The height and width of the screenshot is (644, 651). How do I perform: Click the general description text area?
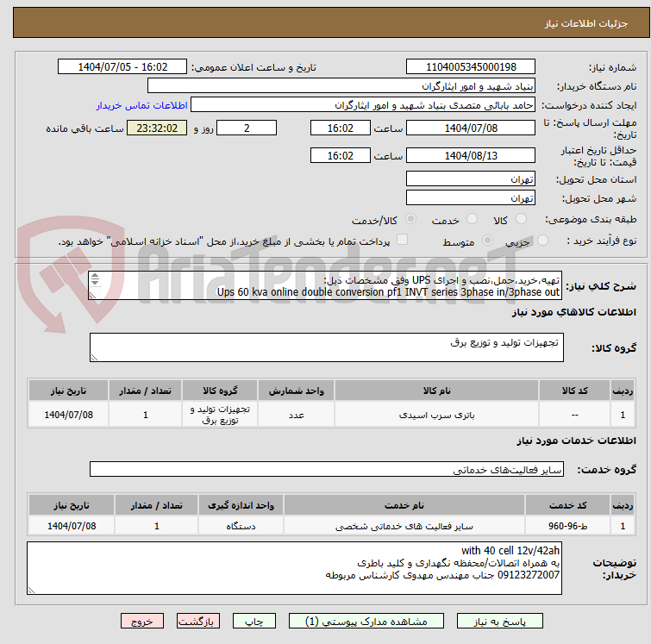[325, 285]
